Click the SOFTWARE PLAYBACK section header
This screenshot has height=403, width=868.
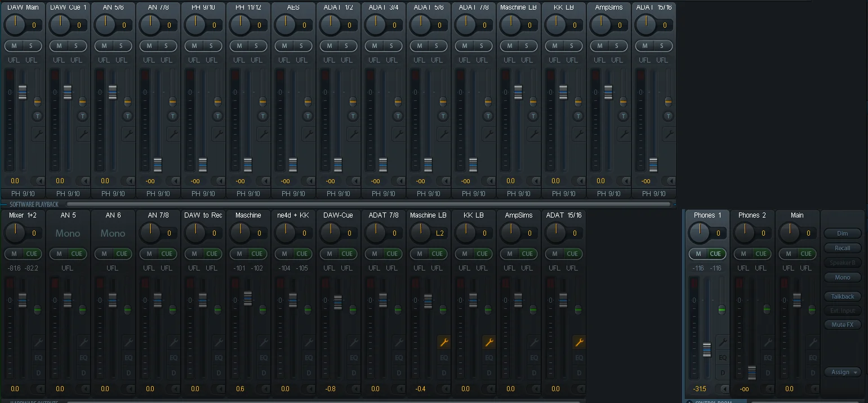tap(34, 204)
